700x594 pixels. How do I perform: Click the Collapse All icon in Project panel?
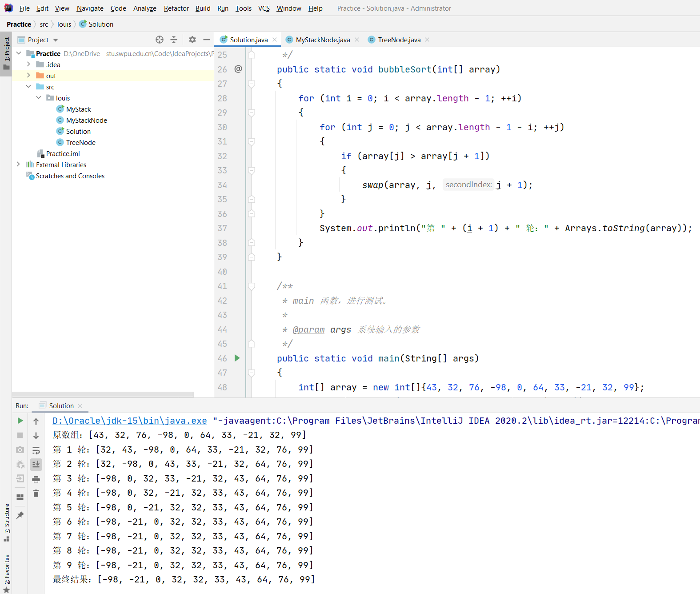174,40
